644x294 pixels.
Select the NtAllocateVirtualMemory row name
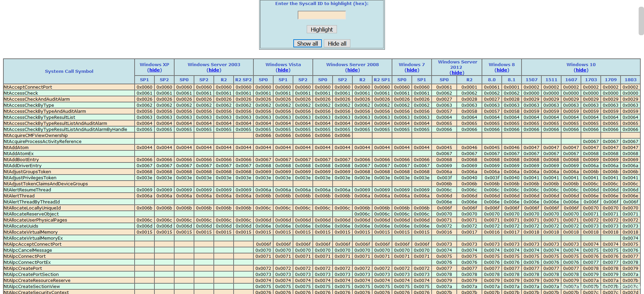pyautogui.click(x=31, y=232)
